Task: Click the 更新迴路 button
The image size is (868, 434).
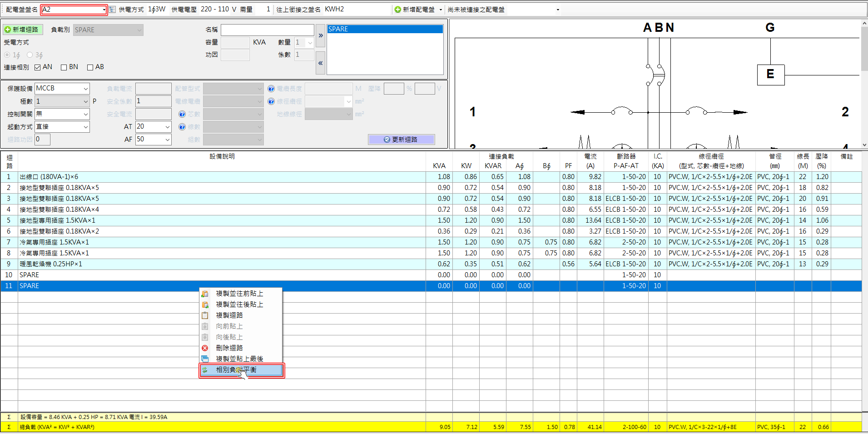Action: [x=401, y=140]
